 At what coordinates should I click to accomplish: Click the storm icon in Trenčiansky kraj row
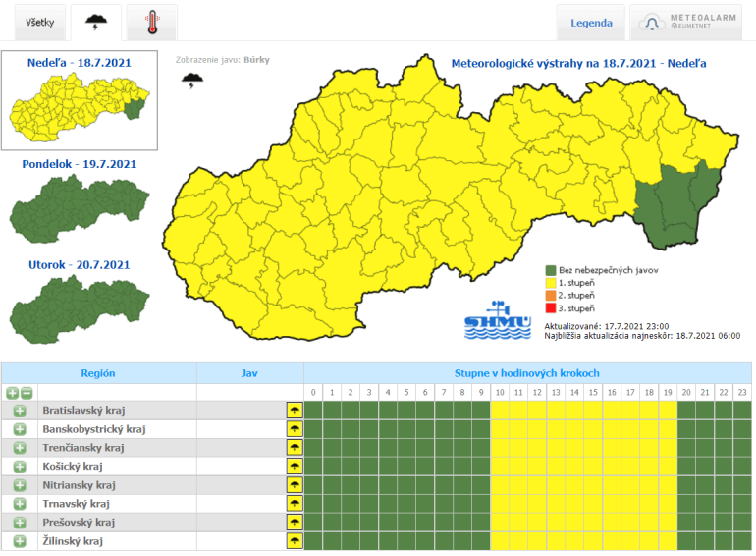point(295,448)
